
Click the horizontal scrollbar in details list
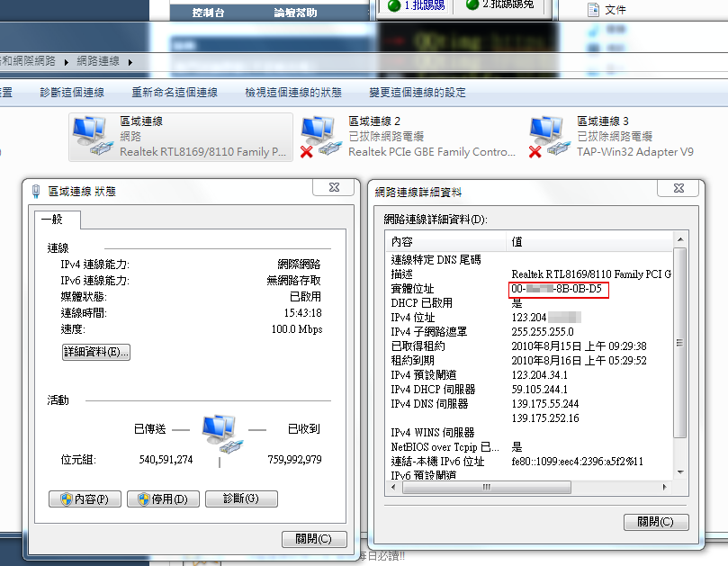coord(487,487)
